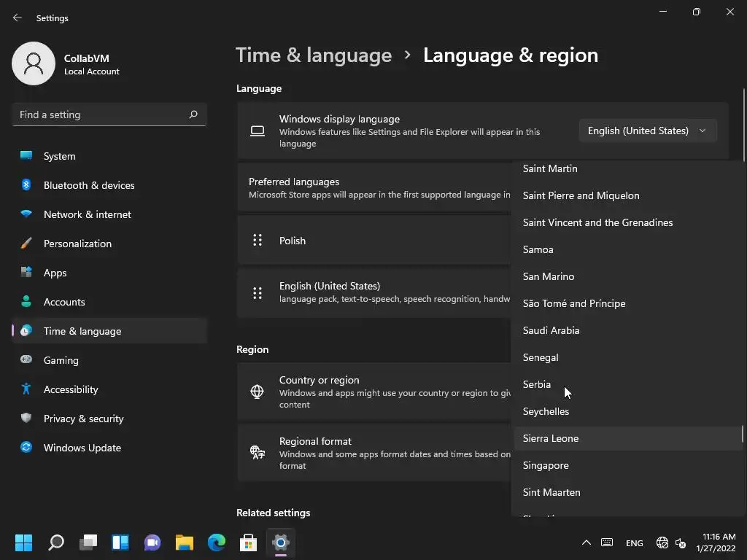Select Sierra Leone from country list
The image size is (747, 560).
tap(628, 438)
